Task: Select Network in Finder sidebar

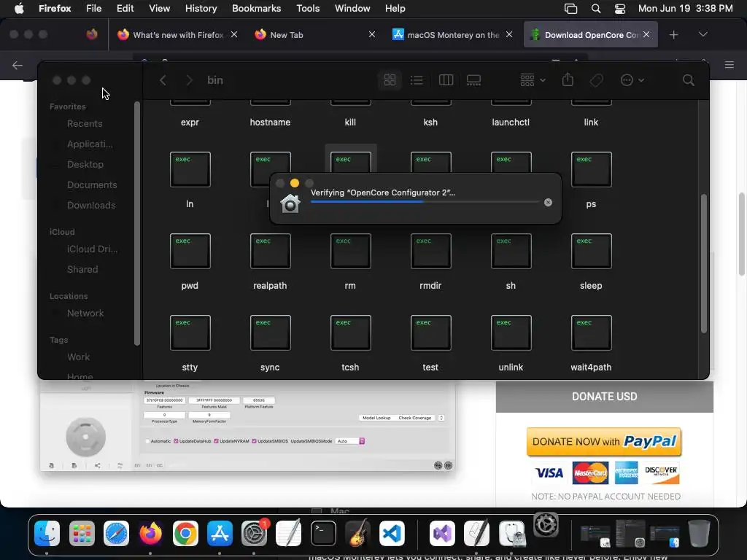Action: [x=85, y=314]
